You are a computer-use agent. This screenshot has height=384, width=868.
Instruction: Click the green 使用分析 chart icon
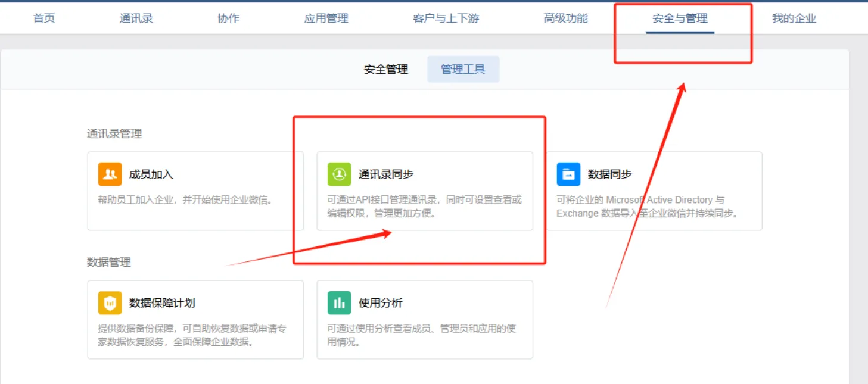click(x=339, y=303)
